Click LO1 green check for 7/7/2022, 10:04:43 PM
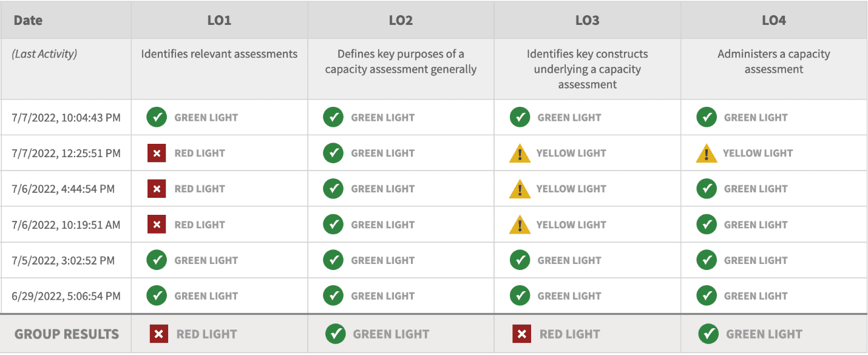868x355 pixels. click(157, 118)
